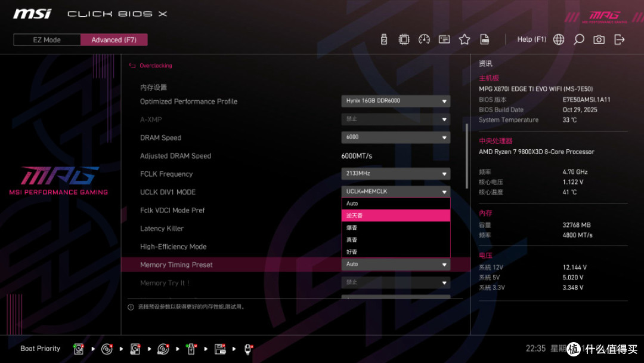644x363 pixels.
Task: Select the FCLK Frequency label
Action: click(x=166, y=174)
